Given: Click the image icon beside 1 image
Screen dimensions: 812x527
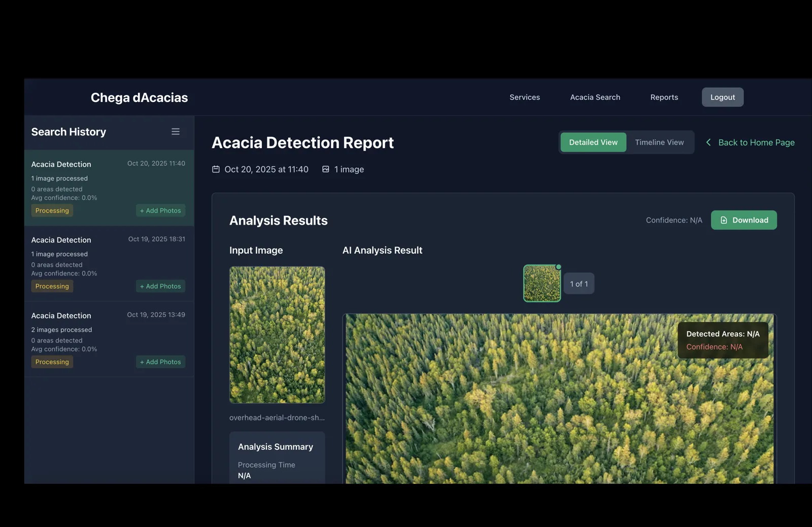Looking at the screenshot, I should pyautogui.click(x=326, y=169).
